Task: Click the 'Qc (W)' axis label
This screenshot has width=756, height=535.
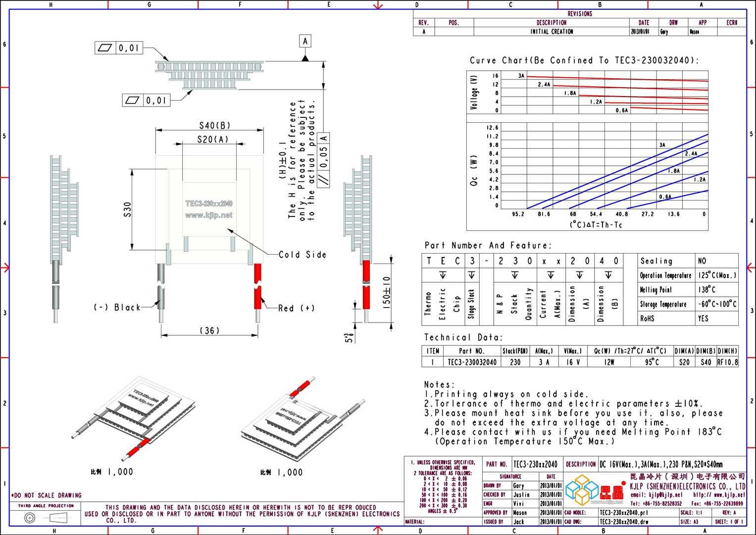Action: [x=474, y=171]
